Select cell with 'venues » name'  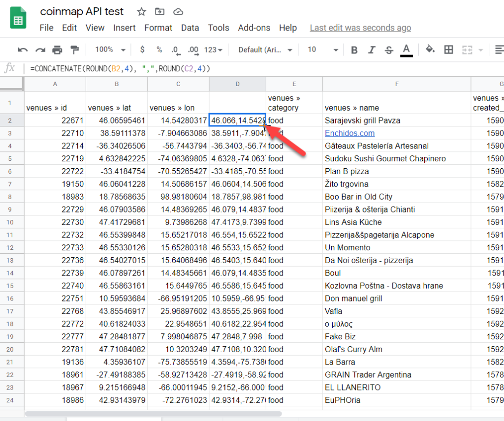[x=397, y=103]
